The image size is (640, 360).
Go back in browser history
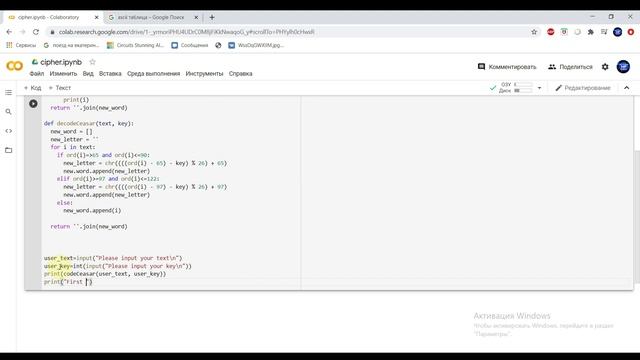[9, 32]
